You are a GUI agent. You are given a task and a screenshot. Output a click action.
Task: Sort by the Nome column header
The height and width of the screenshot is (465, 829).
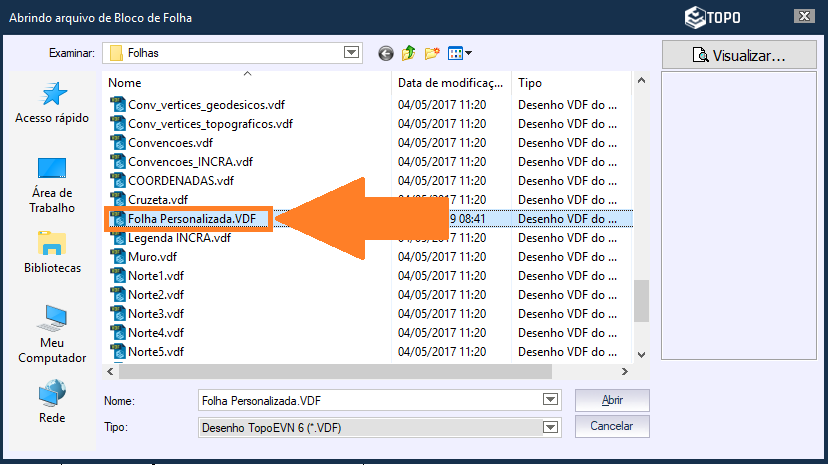point(248,83)
